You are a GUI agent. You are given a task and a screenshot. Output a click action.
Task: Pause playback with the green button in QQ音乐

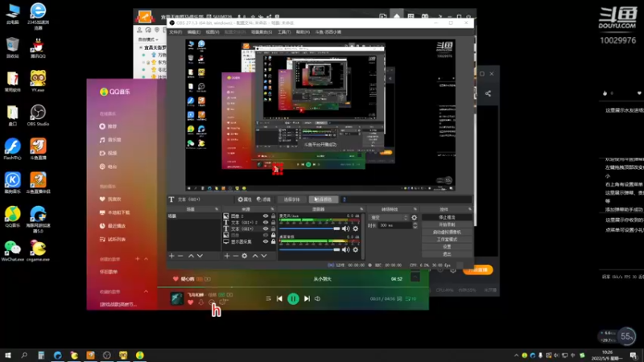pos(293,298)
